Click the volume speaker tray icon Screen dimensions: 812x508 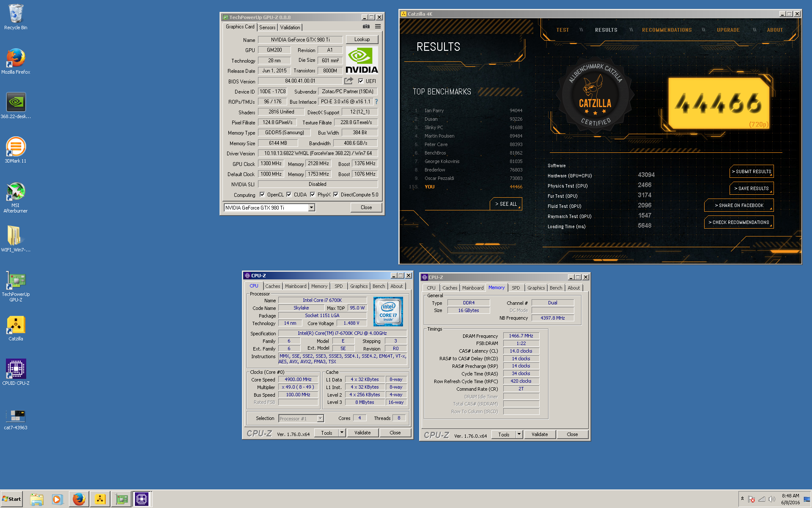(x=772, y=499)
